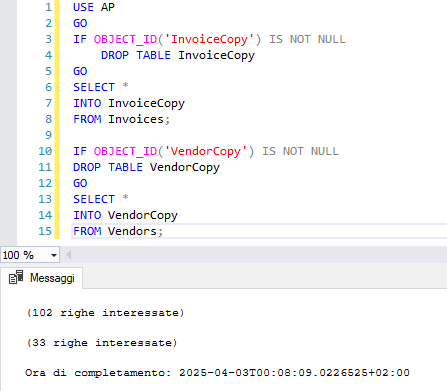Click the 'VendorCopy' string literal on line 10
This screenshot has width=447, height=391.
[206, 151]
